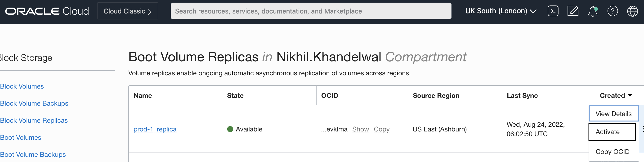The height and width of the screenshot is (162, 644).
Task: Click the green Available state indicator
Action: (x=230, y=129)
